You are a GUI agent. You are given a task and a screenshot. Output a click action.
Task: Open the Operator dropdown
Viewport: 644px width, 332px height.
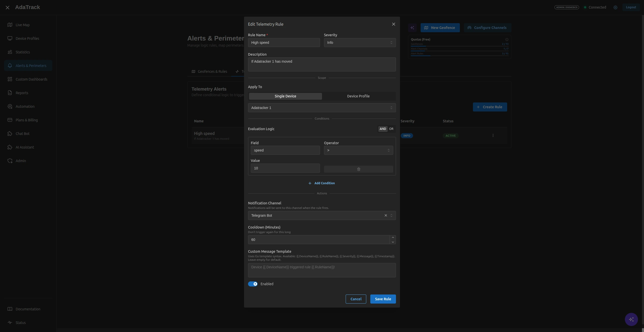coord(358,150)
